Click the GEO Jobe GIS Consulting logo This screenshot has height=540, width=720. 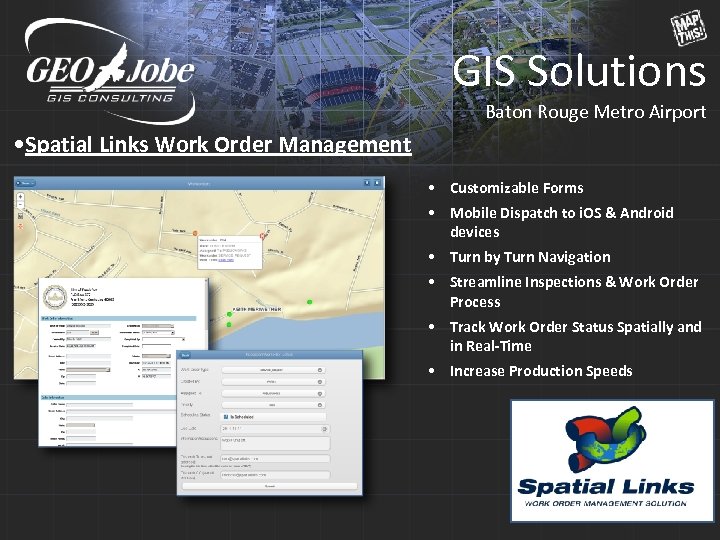(110, 71)
